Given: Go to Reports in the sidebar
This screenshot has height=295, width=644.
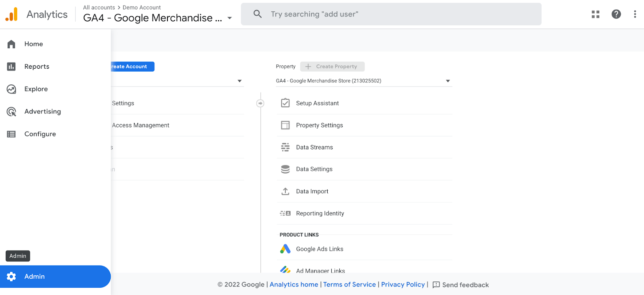Looking at the screenshot, I should click(x=37, y=67).
